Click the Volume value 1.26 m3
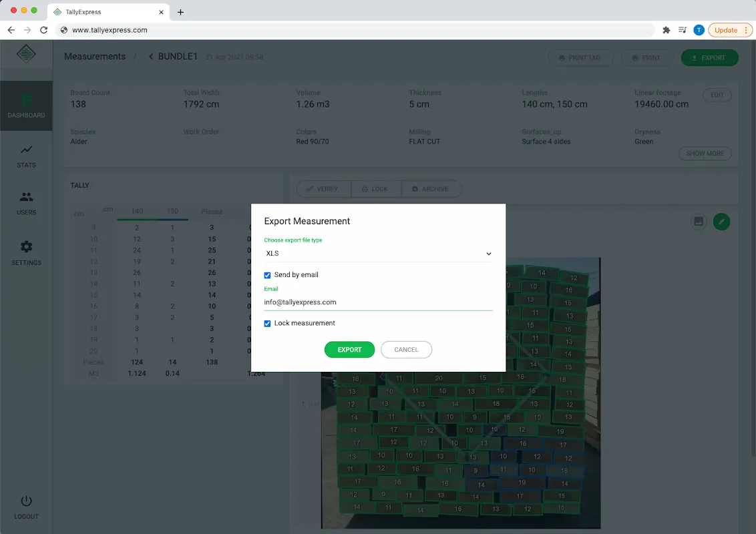Viewport: 756px width, 534px height. (313, 104)
